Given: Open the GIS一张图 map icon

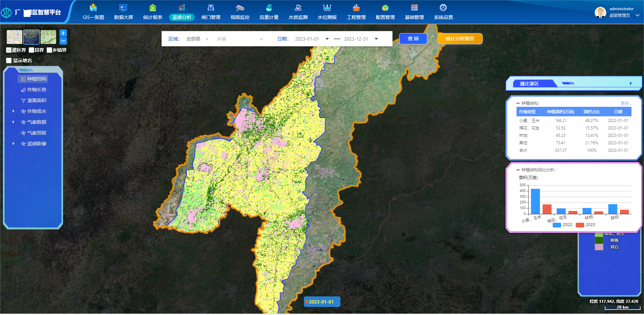Looking at the screenshot, I should tap(93, 8).
